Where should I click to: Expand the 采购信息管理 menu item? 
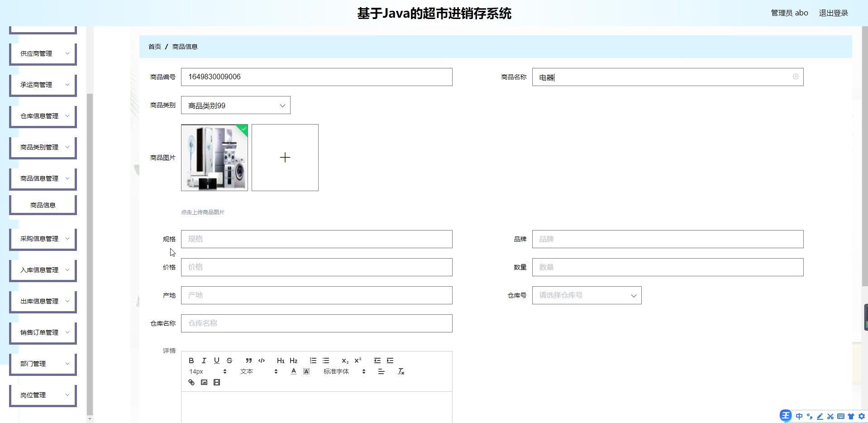(x=43, y=239)
